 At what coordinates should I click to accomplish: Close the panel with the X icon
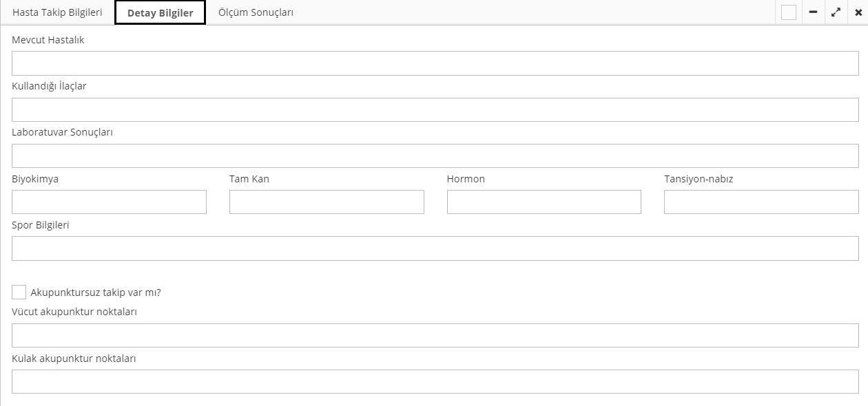[858, 12]
